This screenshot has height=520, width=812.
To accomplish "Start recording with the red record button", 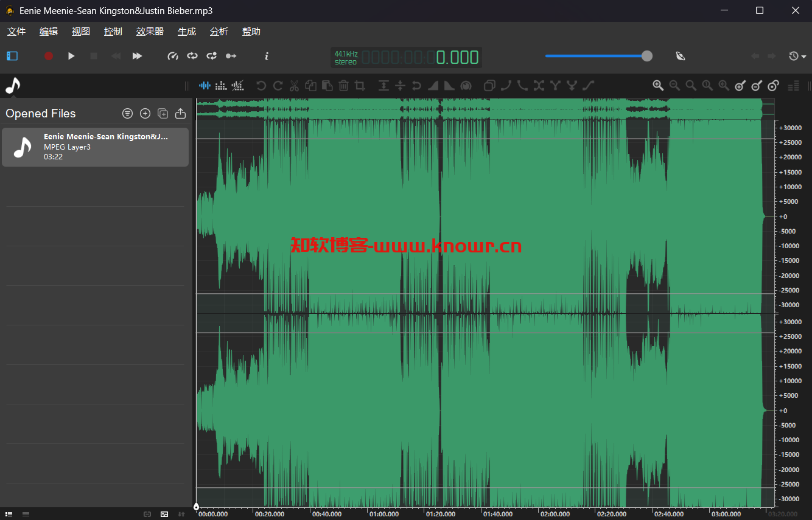I will 49,56.
